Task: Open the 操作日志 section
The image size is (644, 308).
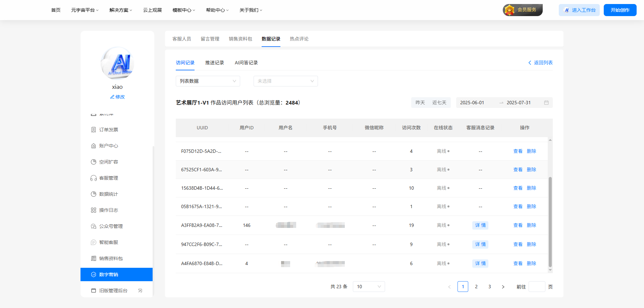Action: coord(108,210)
